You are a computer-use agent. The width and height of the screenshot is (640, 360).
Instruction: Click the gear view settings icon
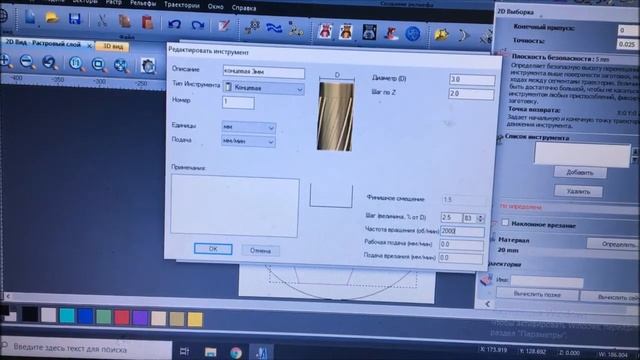tap(148, 66)
